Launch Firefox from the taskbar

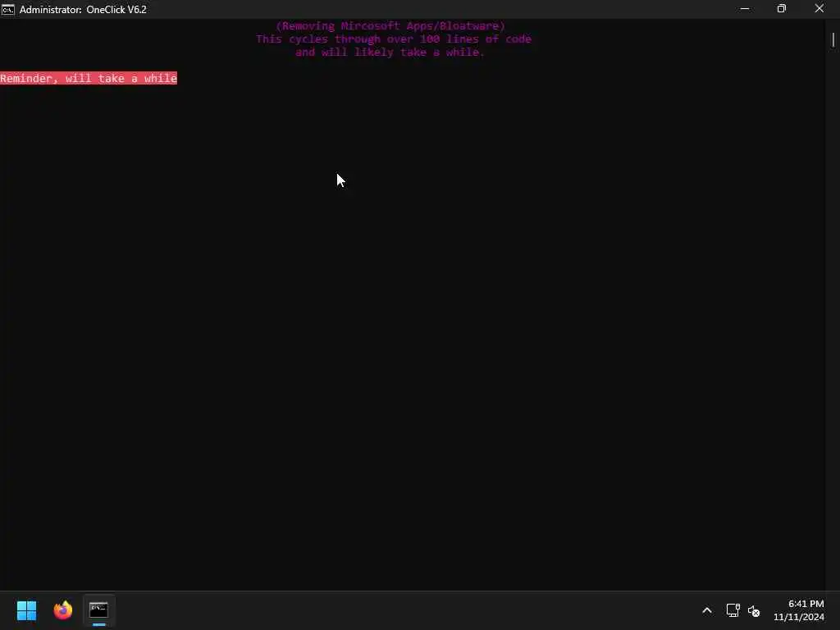62,610
